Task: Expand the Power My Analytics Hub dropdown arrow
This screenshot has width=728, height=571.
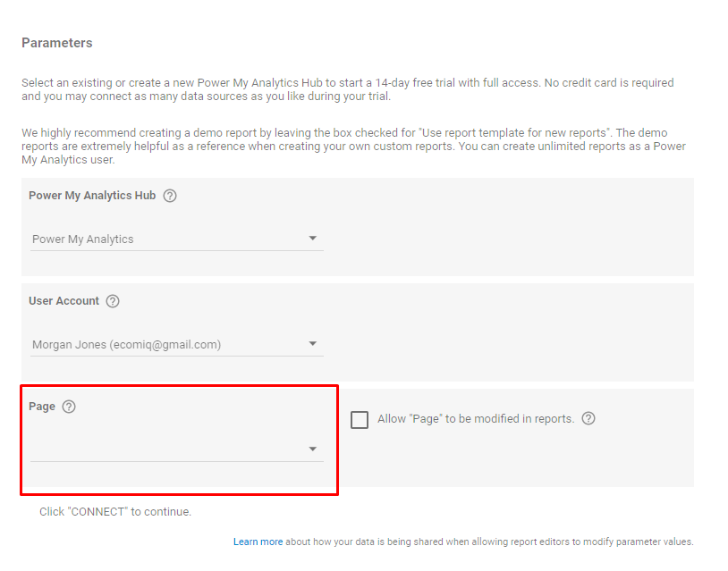Action: (313, 239)
